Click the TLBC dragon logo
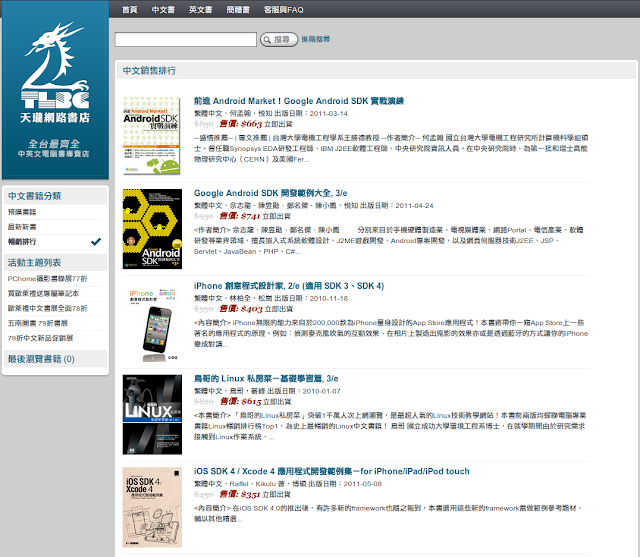The image size is (640, 557). point(55,65)
